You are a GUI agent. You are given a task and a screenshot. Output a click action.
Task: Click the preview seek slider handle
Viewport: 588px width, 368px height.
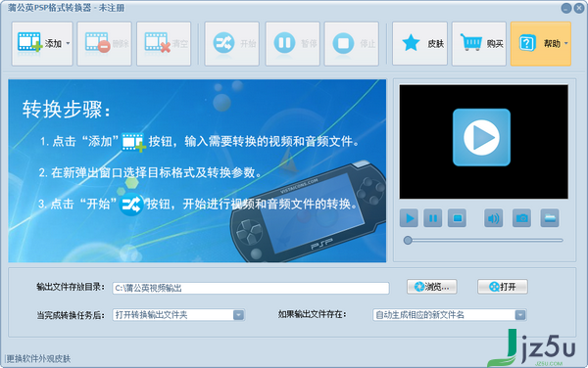(x=408, y=241)
